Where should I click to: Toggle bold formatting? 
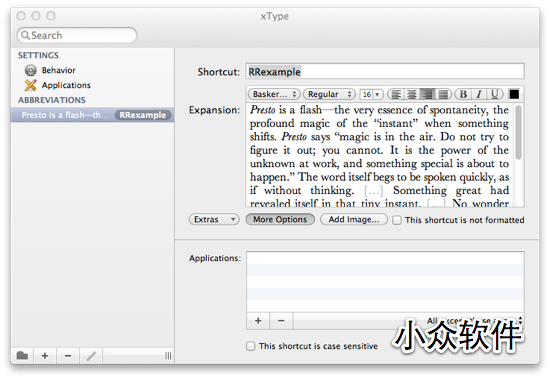[x=463, y=94]
